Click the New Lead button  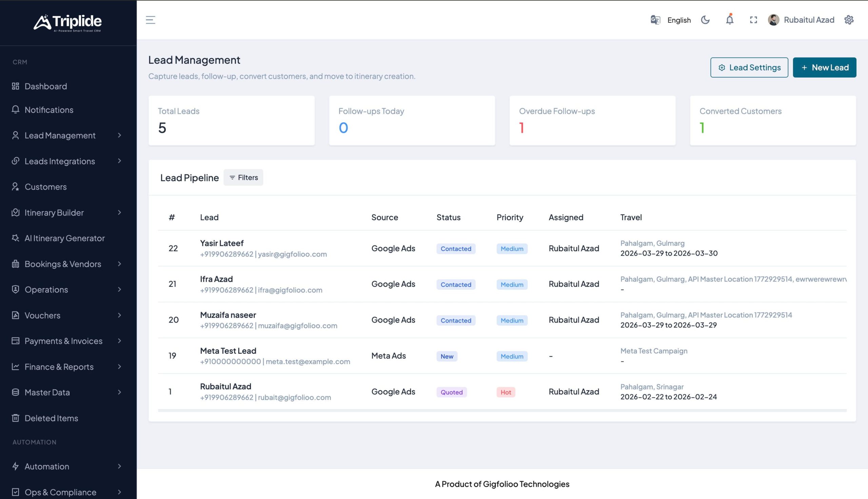pos(824,67)
